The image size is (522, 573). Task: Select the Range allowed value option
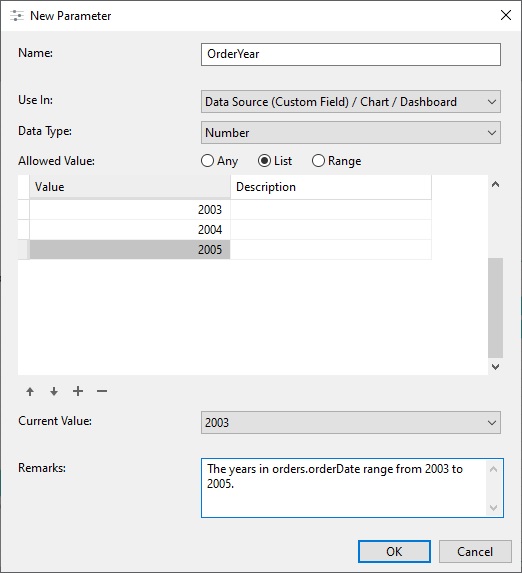(x=336, y=161)
